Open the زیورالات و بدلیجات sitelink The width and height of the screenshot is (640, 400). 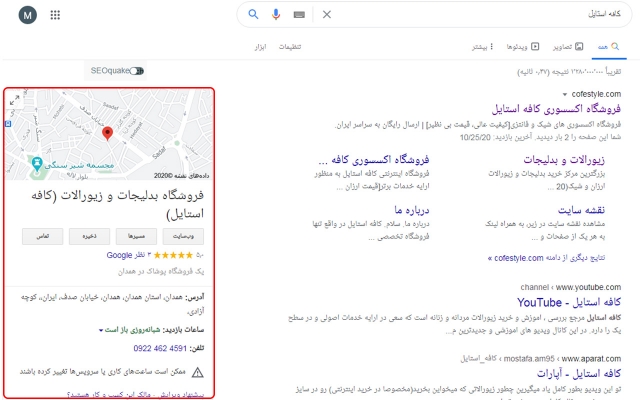pyautogui.click(x=564, y=160)
